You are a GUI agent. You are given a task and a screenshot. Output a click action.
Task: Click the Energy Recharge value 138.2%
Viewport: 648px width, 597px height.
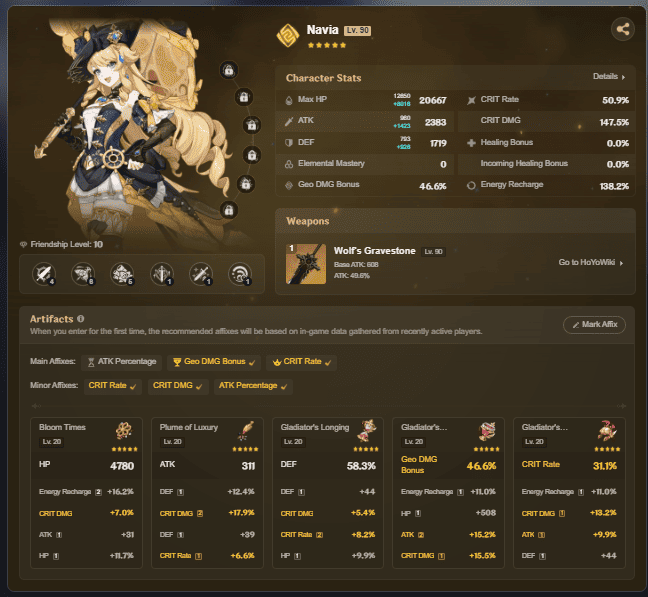click(x=614, y=186)
